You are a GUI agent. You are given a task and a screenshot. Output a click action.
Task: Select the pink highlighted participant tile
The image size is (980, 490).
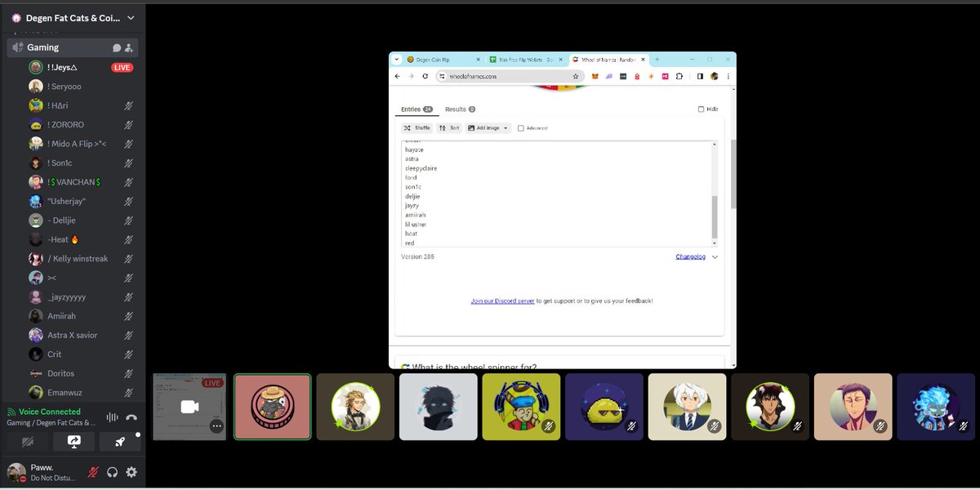[x=273, y=407]
